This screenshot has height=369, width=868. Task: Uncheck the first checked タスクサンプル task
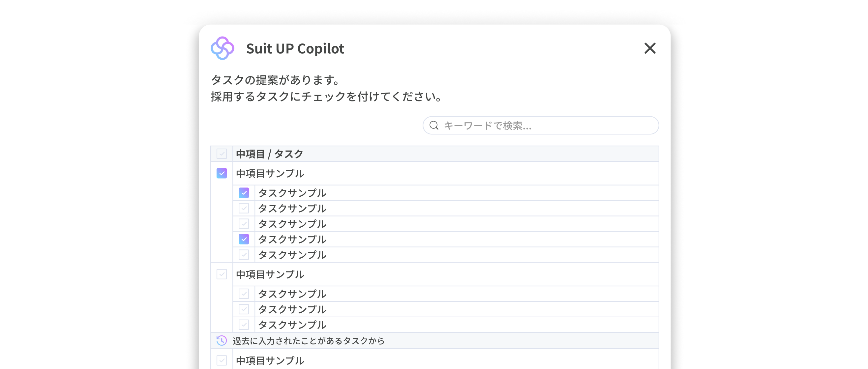point(244,193)
